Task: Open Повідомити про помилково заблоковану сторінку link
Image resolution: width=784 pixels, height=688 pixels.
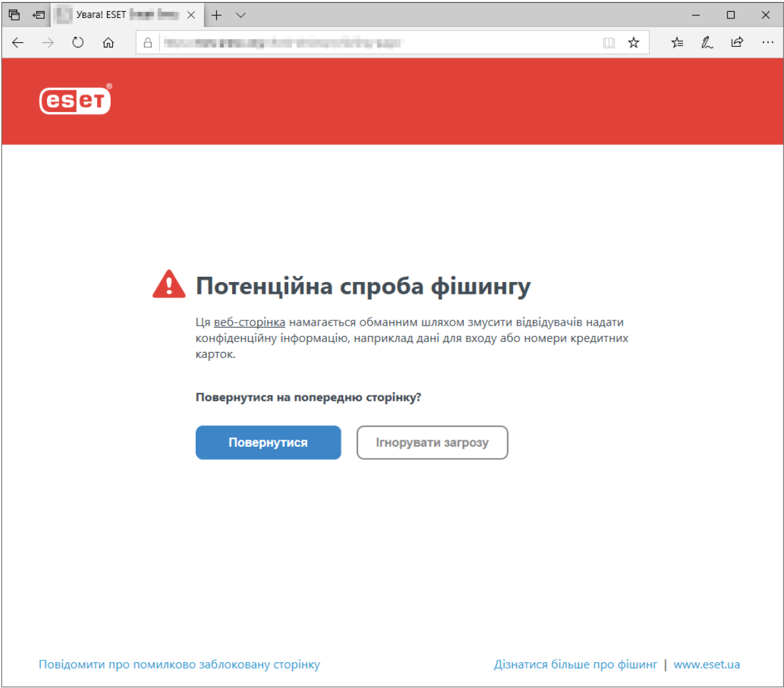Action: [179, 664]
